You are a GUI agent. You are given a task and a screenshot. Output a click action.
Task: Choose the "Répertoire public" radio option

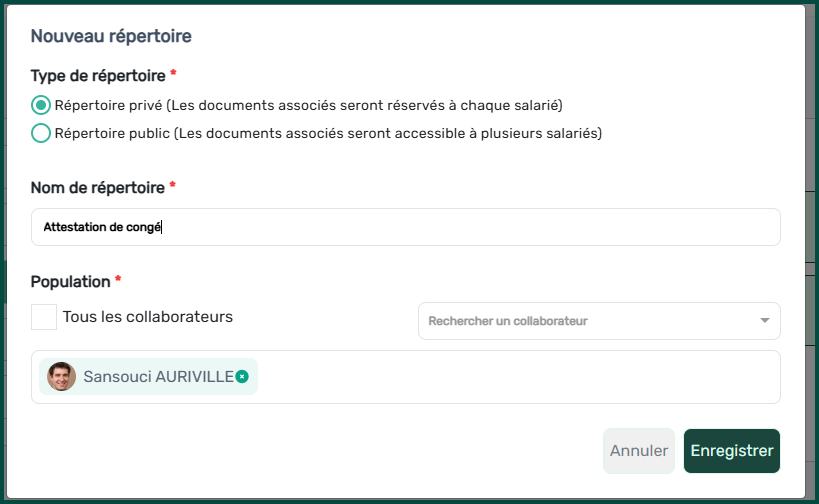tap(41, 133)
